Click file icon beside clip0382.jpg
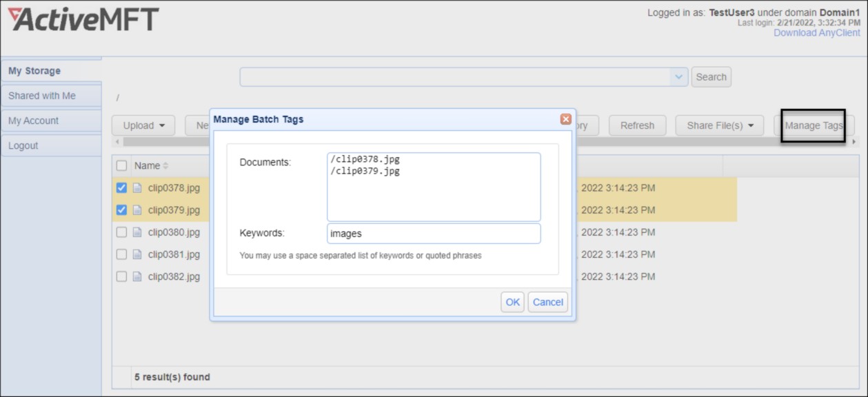This screenshot has width=868, height=397. (x=137, y=276)
